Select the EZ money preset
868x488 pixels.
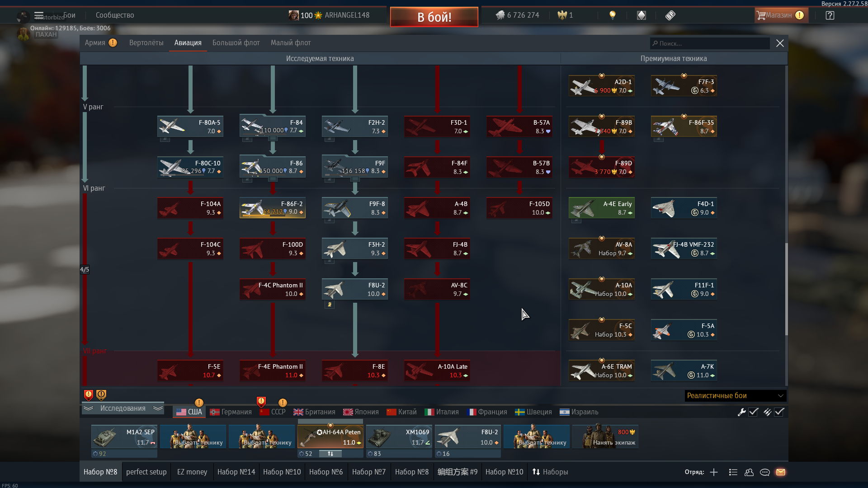point(192,472)
